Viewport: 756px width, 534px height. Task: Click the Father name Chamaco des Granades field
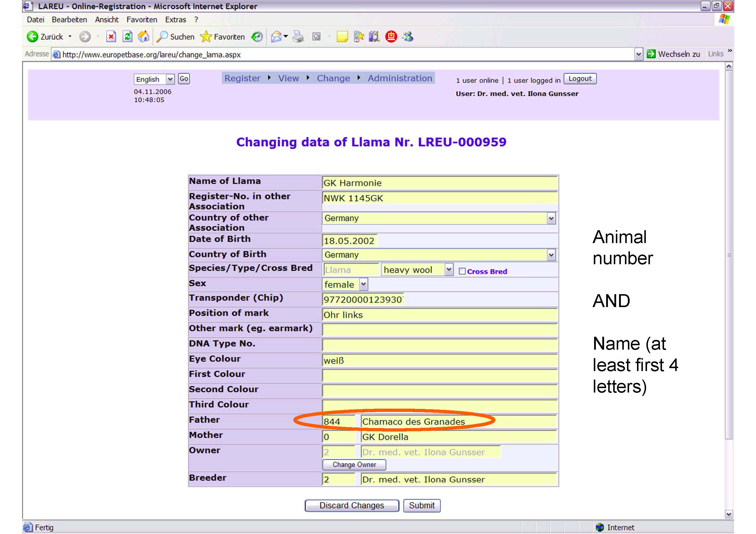coord(459,422)
